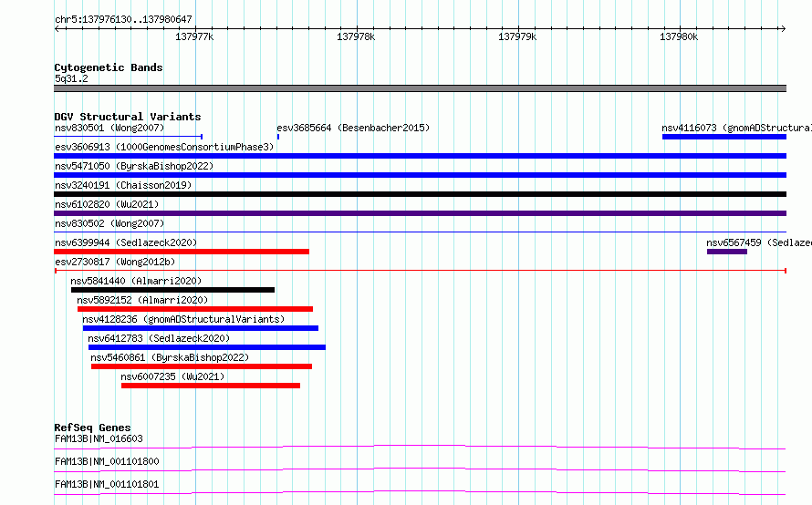
Task: Click nsv3240191 (Chaisson2019) label
Action: [x=123, y=185]
